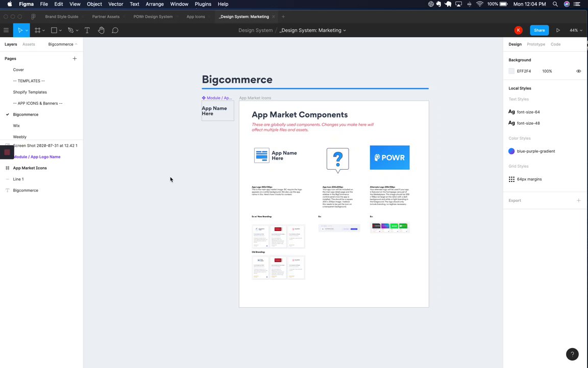Open file name dropdown chevron
Screen dimensions: 588x368
click(x=345, y=31)
